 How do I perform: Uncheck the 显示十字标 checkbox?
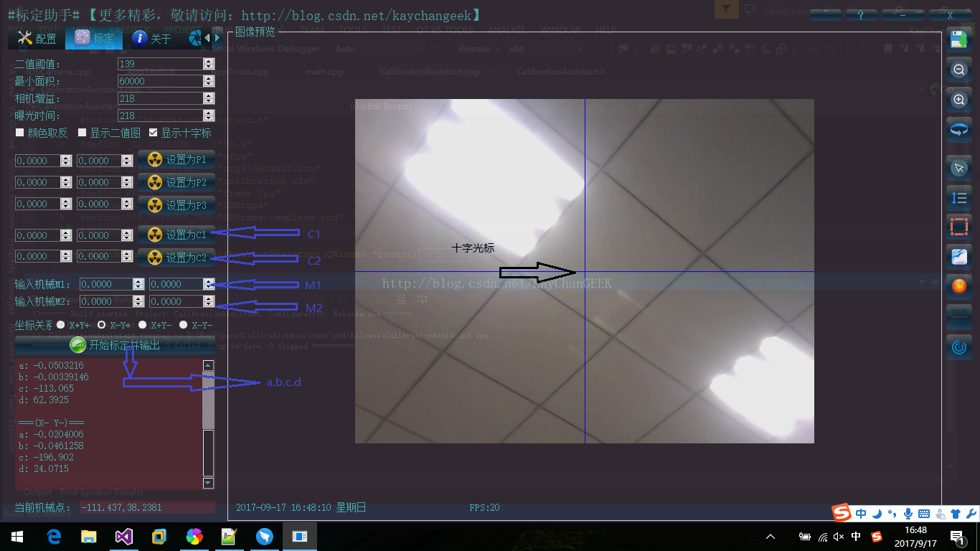click(x=154, y=133)
